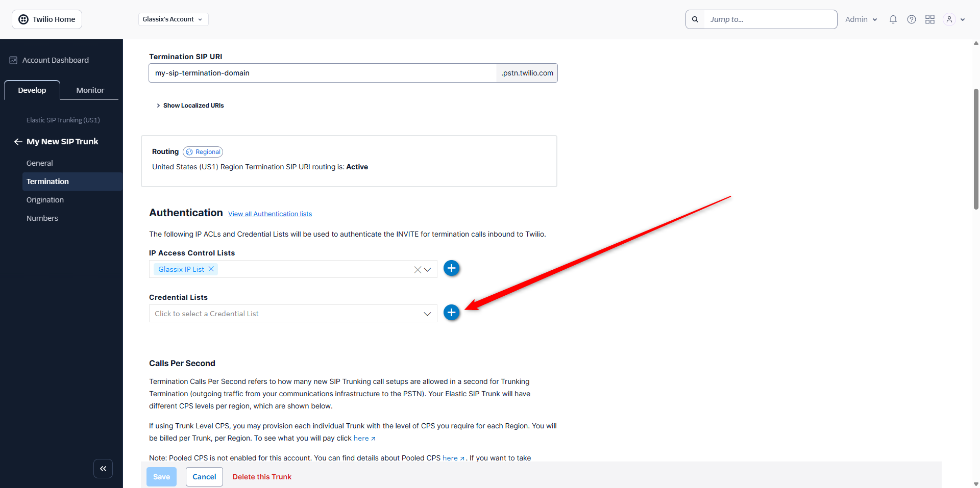Viewport: 980px width, 488px height.
Task: Expand the user menu chevron
Action: 963,20
